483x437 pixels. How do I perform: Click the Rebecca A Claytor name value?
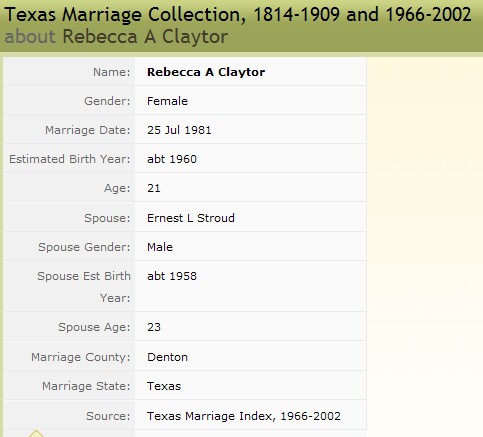point(206,72)
